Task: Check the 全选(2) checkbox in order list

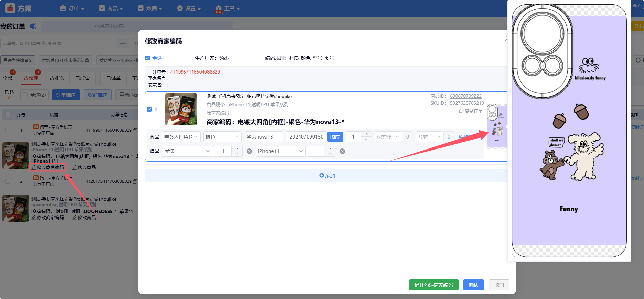Action: (x=25, y=95)
